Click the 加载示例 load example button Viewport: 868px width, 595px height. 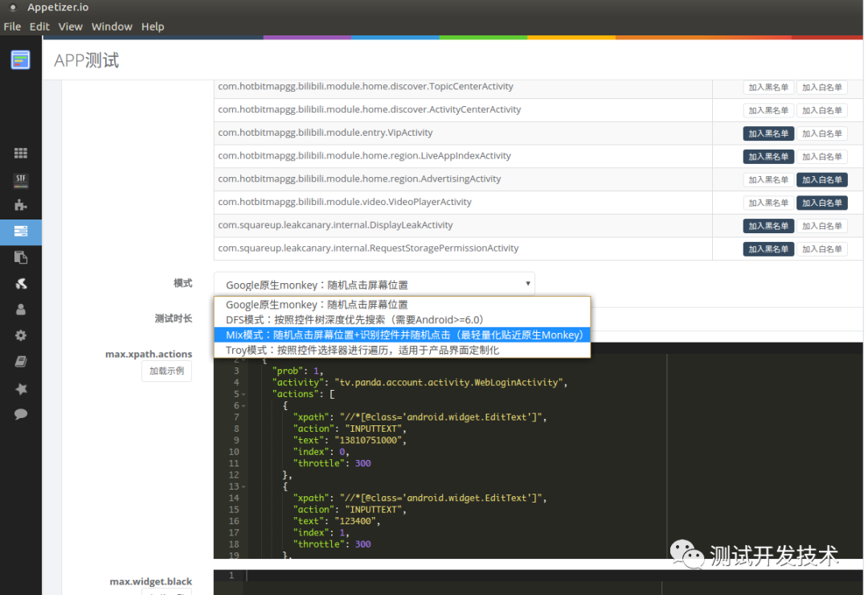[x=166, y=371]
